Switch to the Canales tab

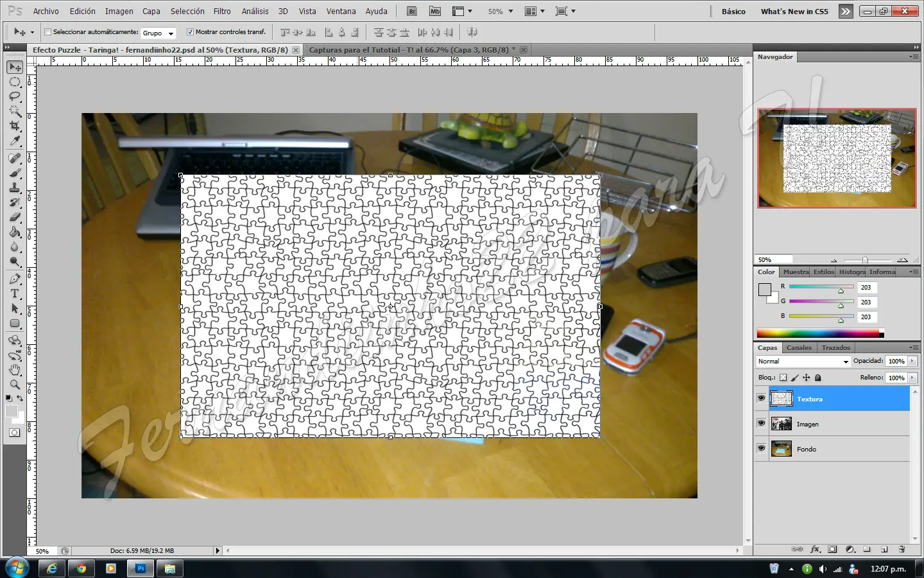(799, 347)
